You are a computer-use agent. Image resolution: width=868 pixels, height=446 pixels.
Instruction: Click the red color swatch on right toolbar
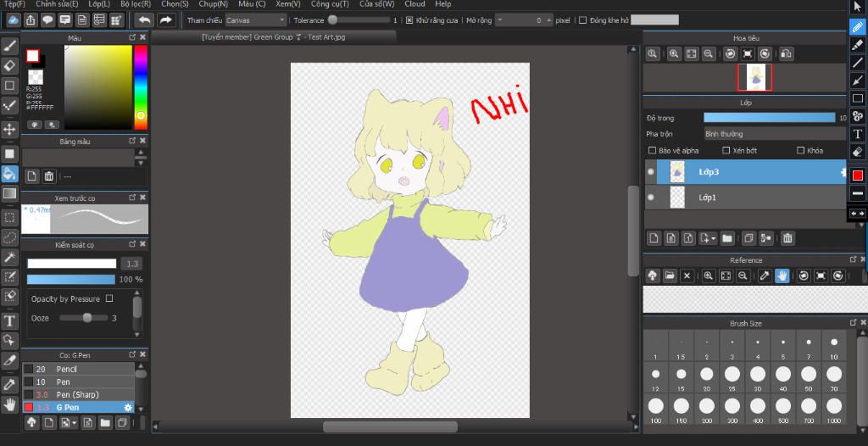tap(858, 176)
